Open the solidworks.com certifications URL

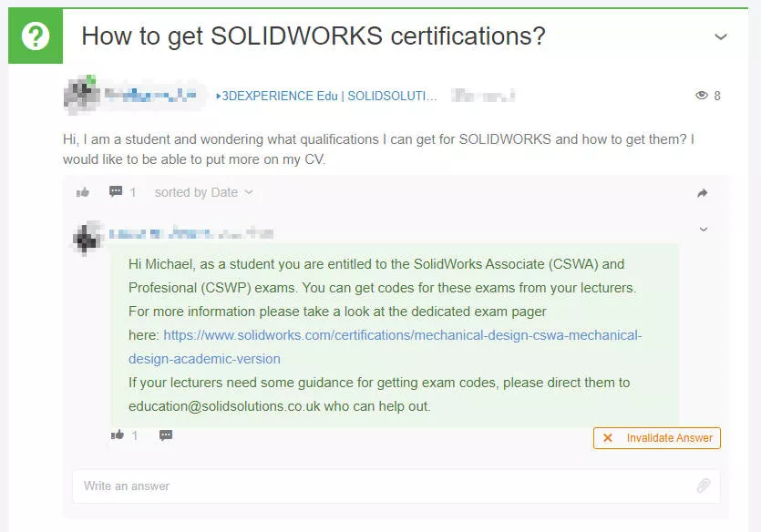[402, 335]
